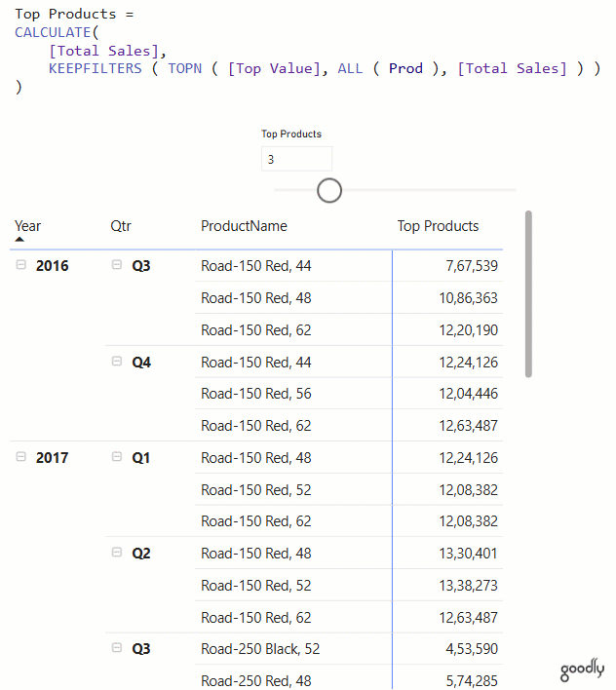This screenshot has height=690, width=616.
Task: Collapse Q2 under 2017
Action: click(117, 553)
